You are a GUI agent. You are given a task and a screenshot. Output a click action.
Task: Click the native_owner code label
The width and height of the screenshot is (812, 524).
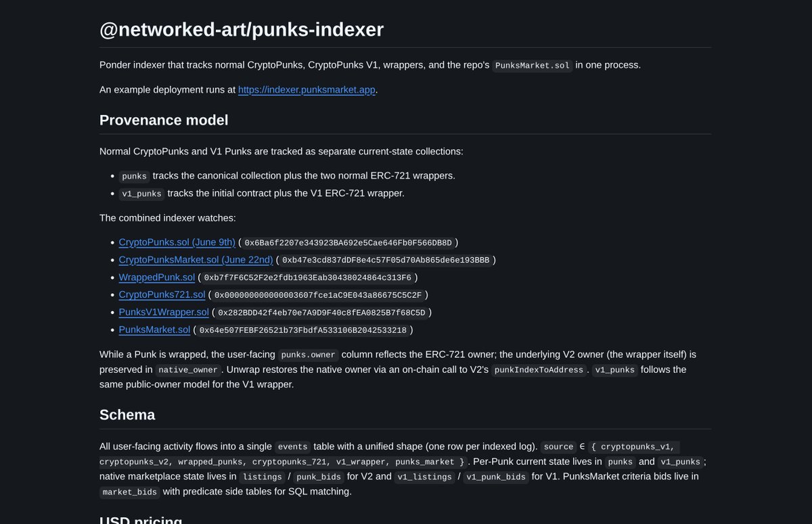click(x=189, y=370)
